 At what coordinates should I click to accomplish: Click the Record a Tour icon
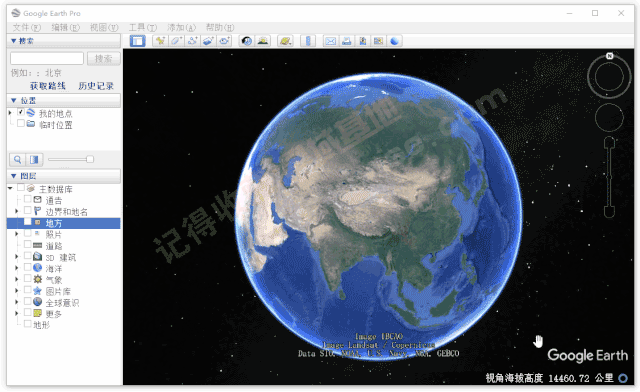(x=224, y=41)
